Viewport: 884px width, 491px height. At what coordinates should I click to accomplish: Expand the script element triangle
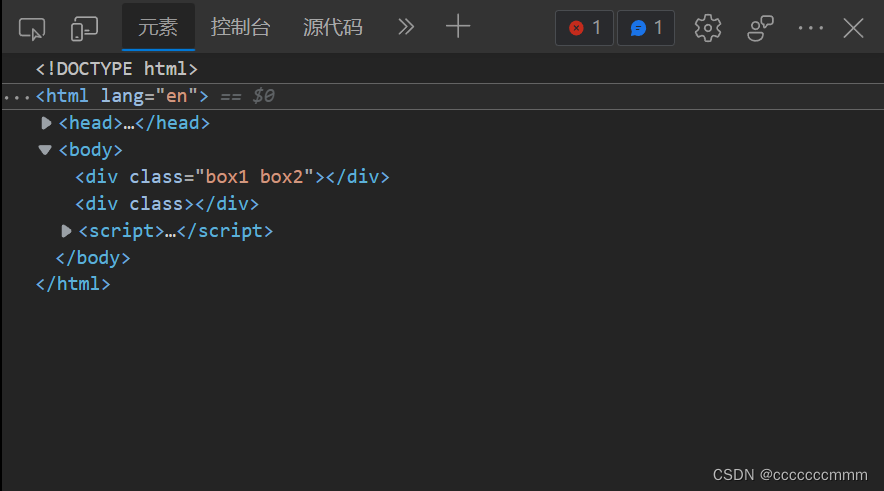coord(66,231)
